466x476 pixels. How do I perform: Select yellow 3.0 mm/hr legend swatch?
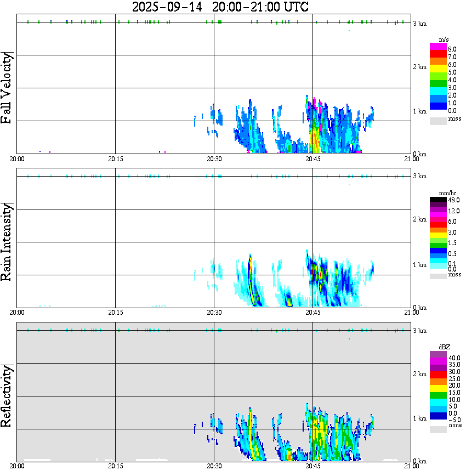point(438,235)
